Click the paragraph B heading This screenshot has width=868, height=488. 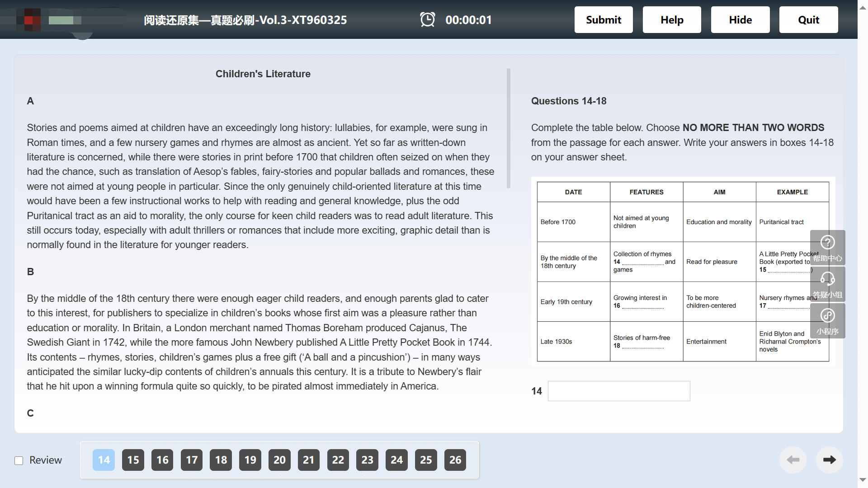30,272
